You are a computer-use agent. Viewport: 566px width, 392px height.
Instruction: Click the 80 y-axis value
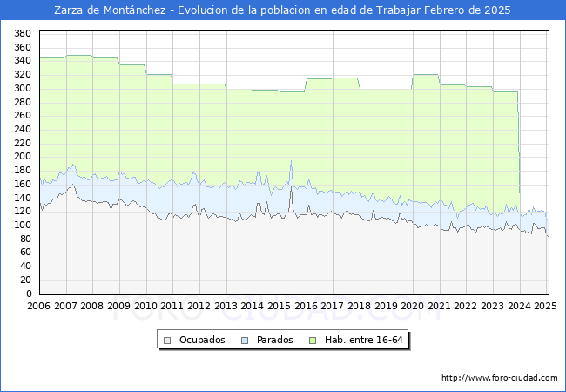[x=25, y=239]
